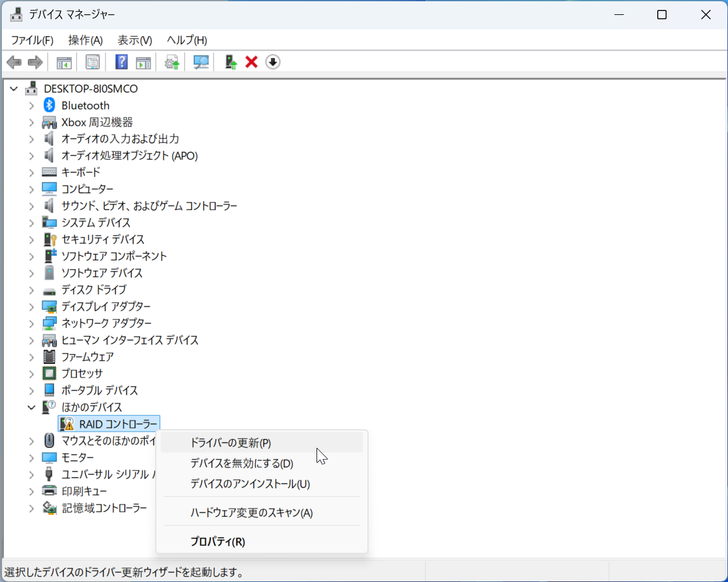The image size is (728, 582).
Task: Select ソフトウェア デバイス tree item
Action: (102, 273)
